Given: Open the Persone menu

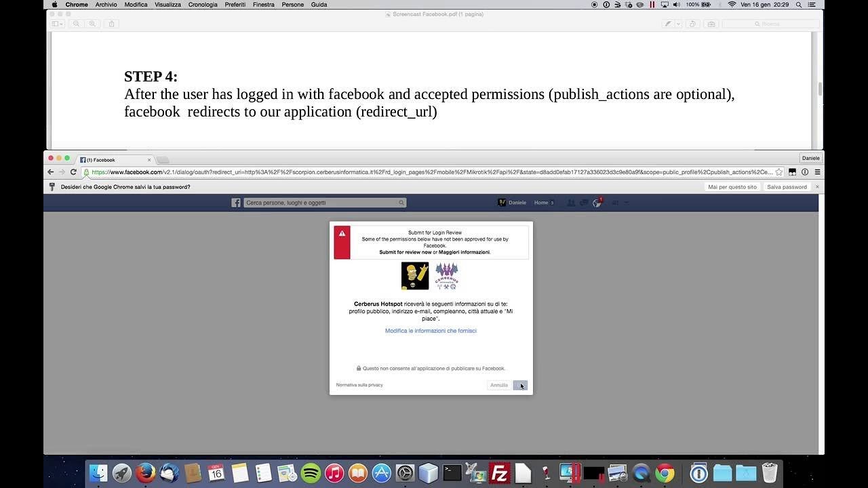Looking at the screenshot, I should [293, 5].
